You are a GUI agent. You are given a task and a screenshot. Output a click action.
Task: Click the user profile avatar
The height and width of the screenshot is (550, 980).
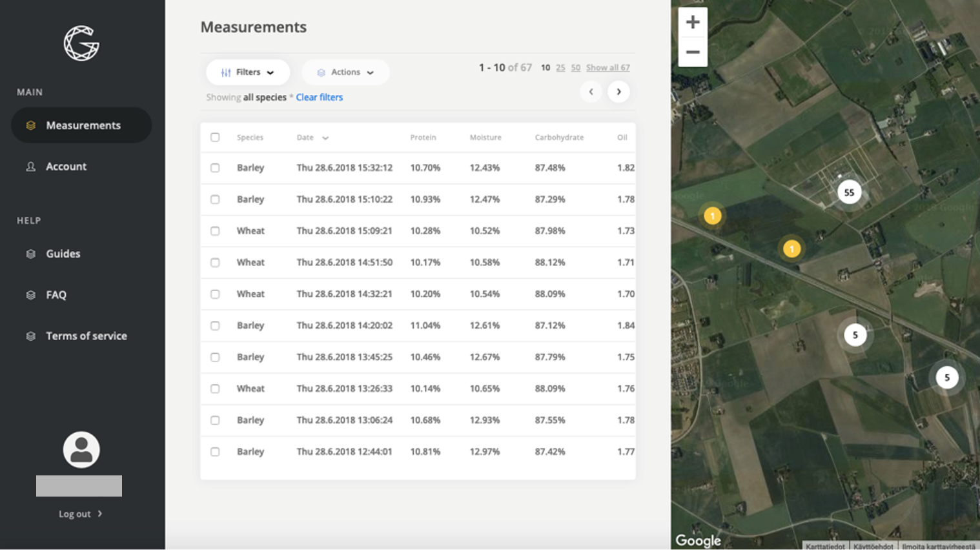(x=81, y=449)
